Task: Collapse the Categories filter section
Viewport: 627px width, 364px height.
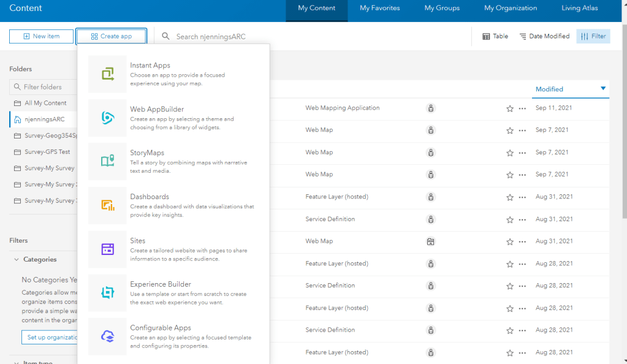Action: tap(16, 259)
